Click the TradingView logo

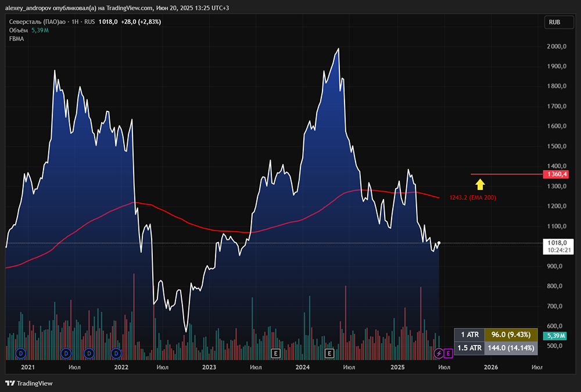point(29,383)
